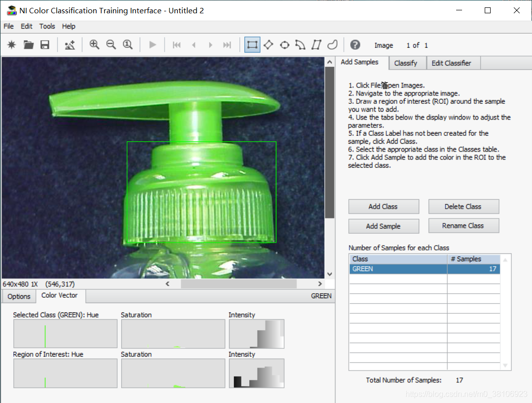The height and width of the screenshot is (403, 532).
Task: Switch to the Classify tab
Action: click(406, 63)
